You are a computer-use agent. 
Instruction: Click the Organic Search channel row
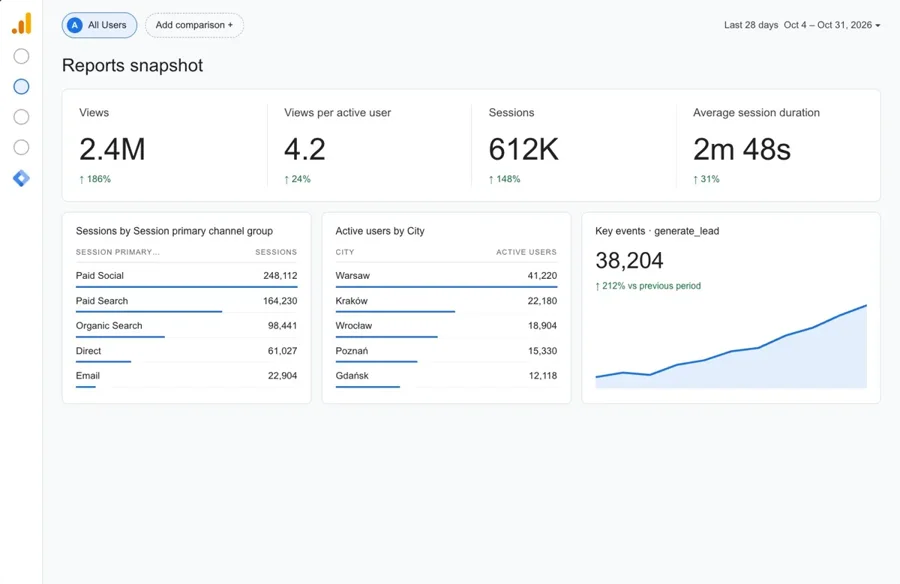(187, 326)
